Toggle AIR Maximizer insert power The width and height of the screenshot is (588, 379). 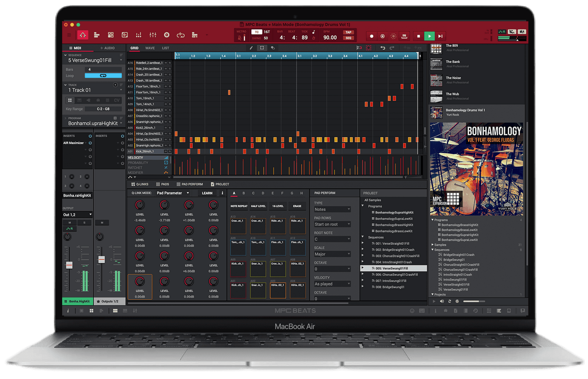tap(90, 143)
